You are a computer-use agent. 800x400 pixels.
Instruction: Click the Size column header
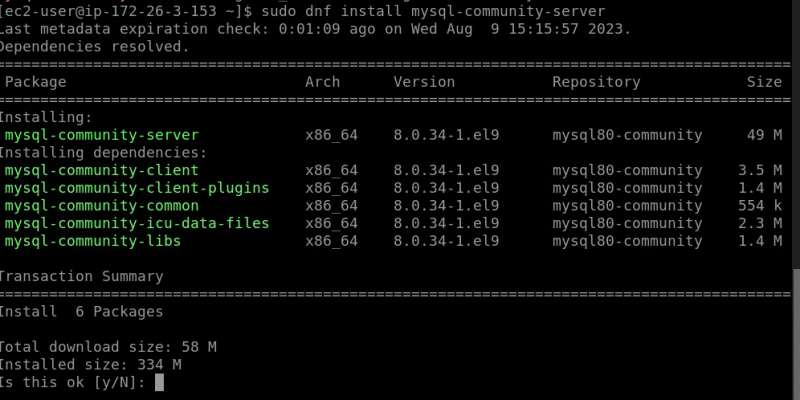[x=764, y=82]
